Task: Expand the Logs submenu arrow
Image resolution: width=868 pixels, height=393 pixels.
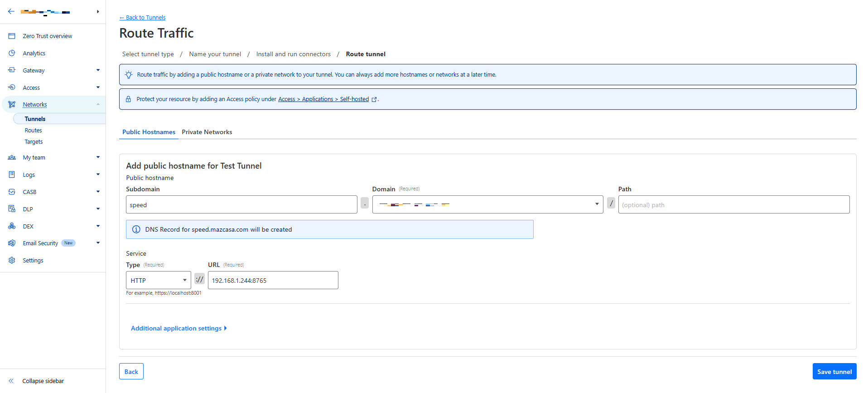Action: click(98, 175)
